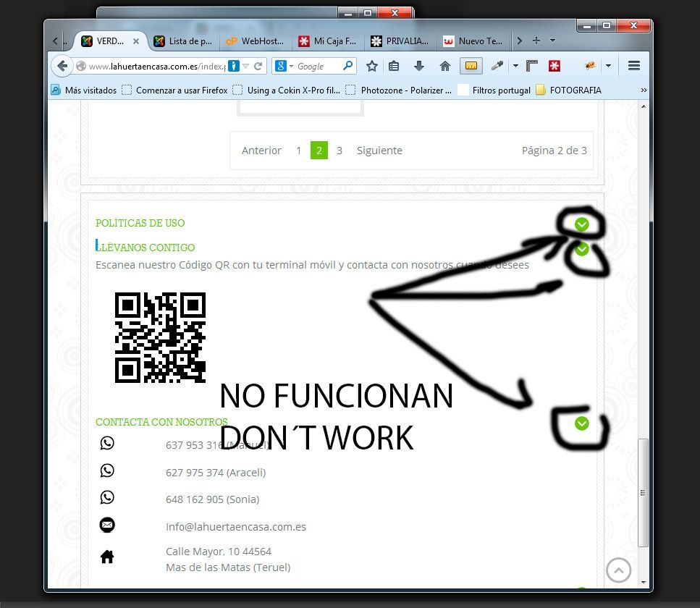Click the WhatsApp icon beside Sonia's number

(107, 497)
